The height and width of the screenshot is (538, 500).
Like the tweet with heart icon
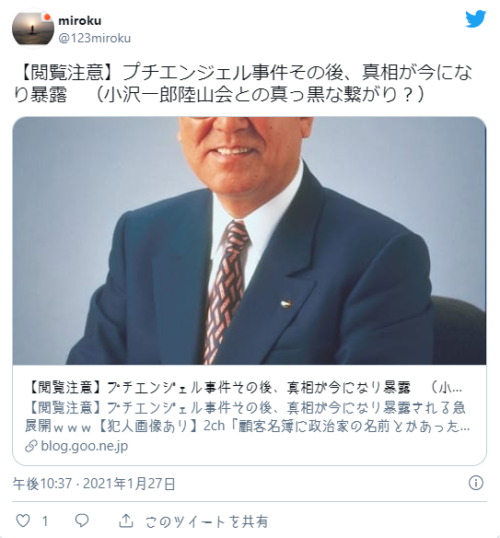point(23,521)
